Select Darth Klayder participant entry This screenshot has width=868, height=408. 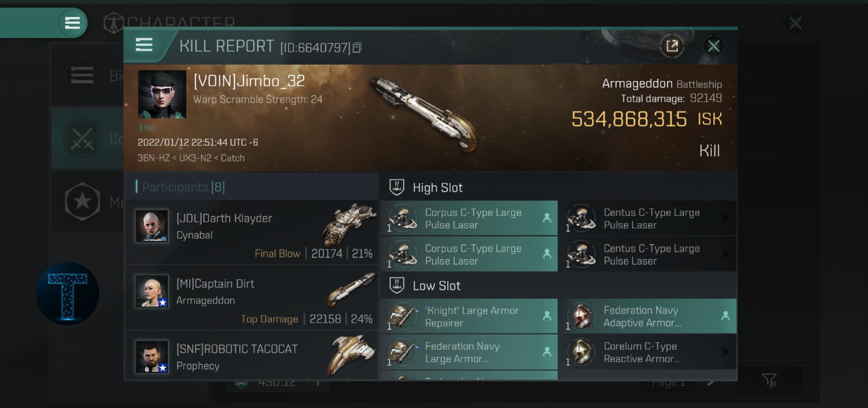pos(252,232)
